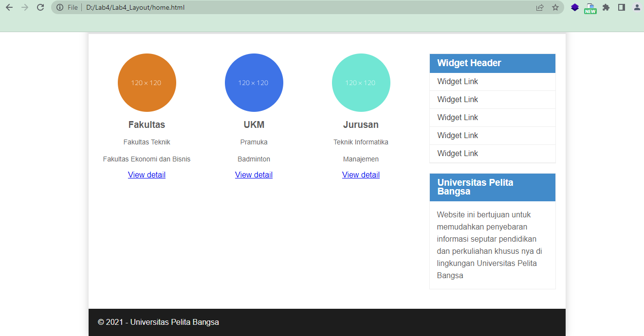Click the blue Widget Header bar
The height and width of the screenshot is (336, 644).
click(x=492, y=63)
